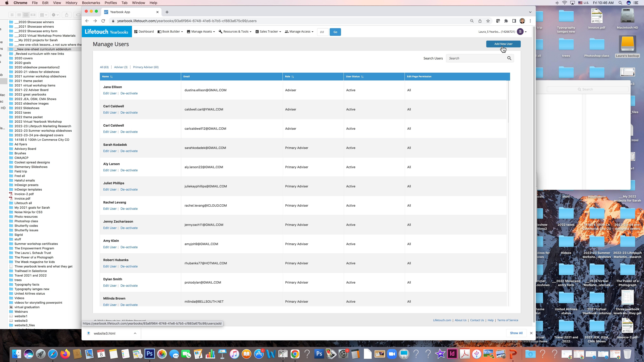Expand the Manage Access menu
Image resolution: width=644 pixels, height=362 pixels.
point(299,32)
